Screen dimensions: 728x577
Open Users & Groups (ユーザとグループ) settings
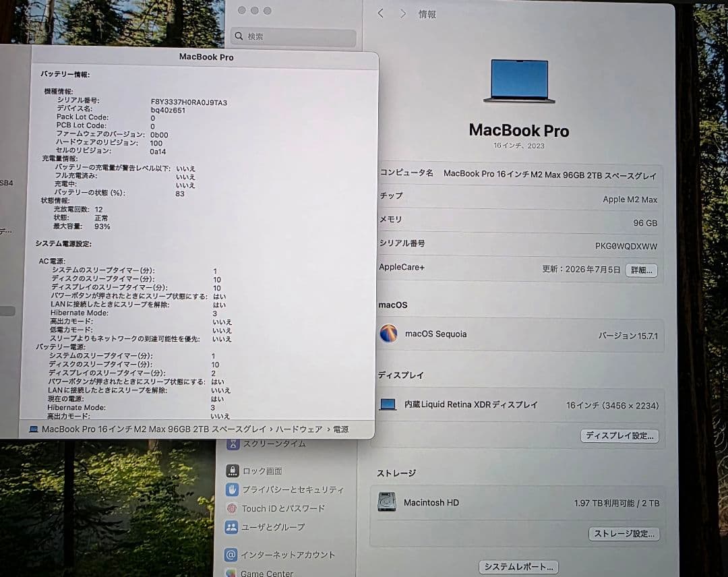click(272, 528)
